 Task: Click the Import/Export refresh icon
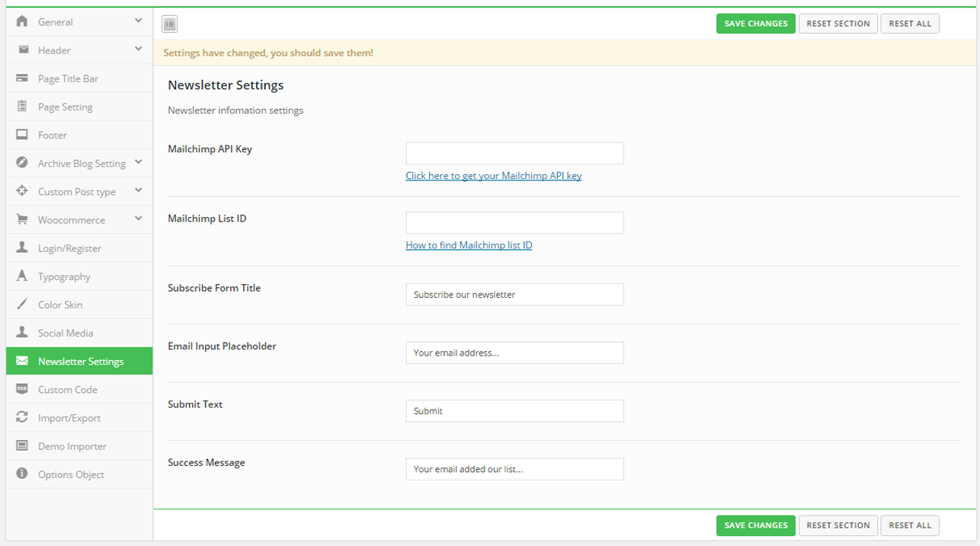(x=22, y=417)
